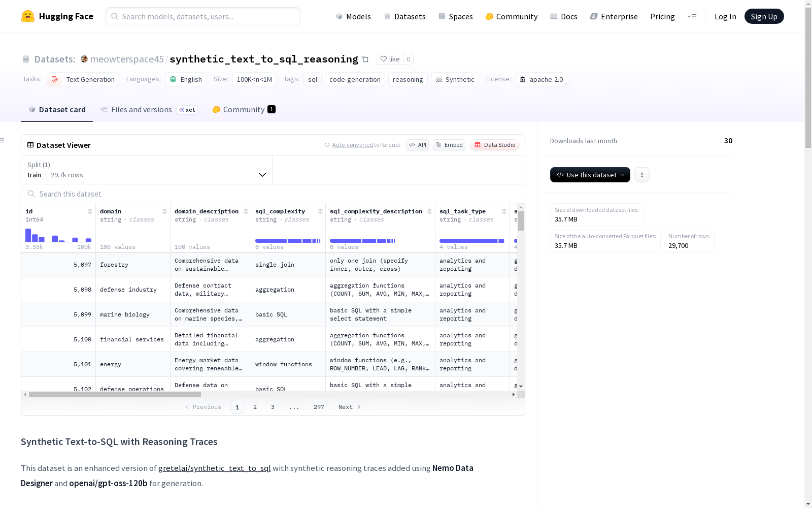Sort the domain_description column
The image size is (812, 508).
click(246, 211)
